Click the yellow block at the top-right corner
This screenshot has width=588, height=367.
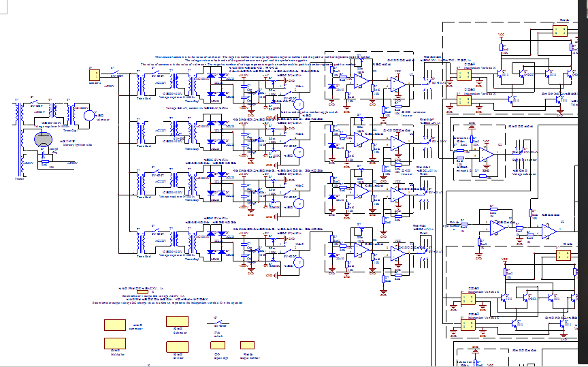point(559,32)
